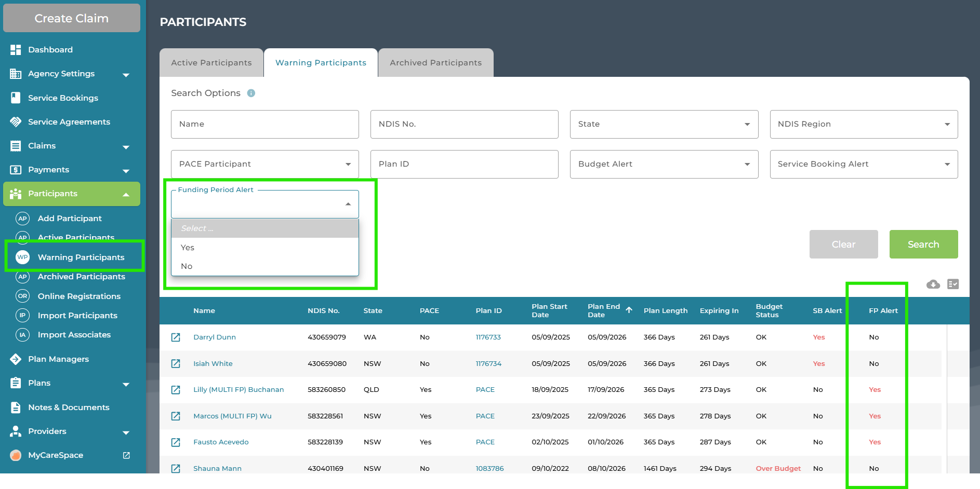Click the Search Options info icon

[x=251, y=93]
